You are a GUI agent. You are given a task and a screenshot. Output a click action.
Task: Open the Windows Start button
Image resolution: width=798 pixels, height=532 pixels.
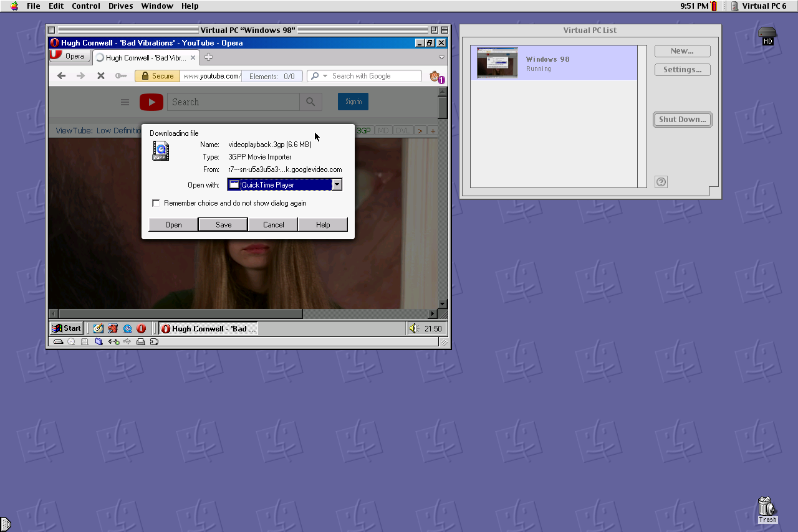tap(67, 328)
